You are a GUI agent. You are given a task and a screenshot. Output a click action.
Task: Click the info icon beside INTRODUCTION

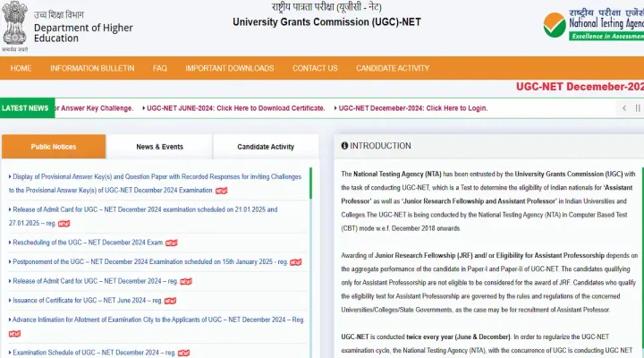[x=343, y=146]
